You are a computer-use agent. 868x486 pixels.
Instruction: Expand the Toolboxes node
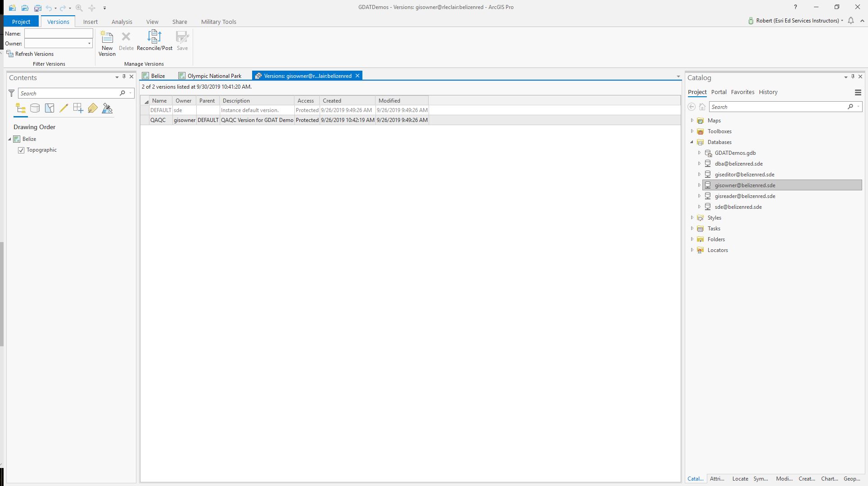point(692,131)
